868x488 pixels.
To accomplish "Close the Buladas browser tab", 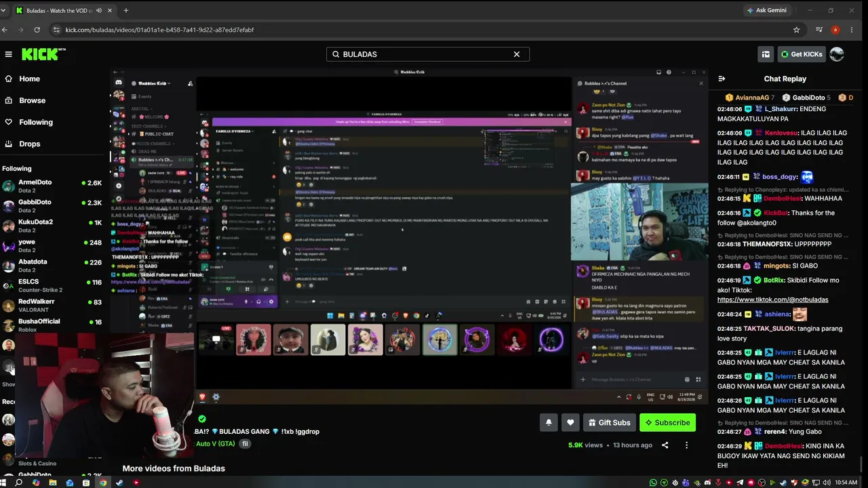I will (111, 10).
